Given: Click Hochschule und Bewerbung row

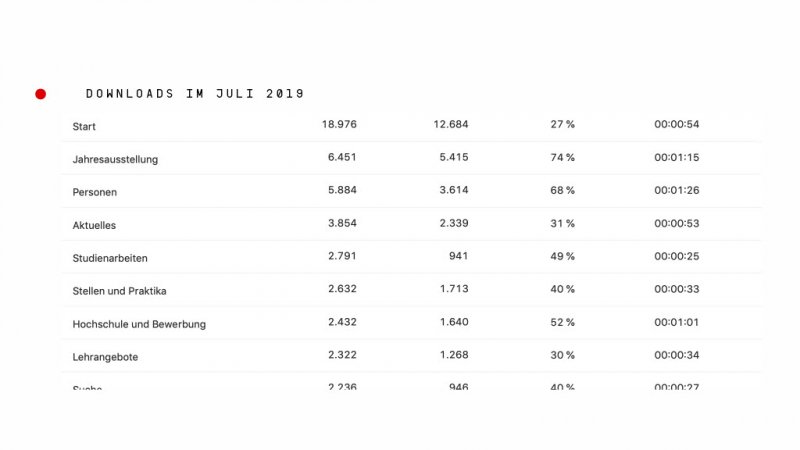Looking at the screenshot, I should pos(139,324).
